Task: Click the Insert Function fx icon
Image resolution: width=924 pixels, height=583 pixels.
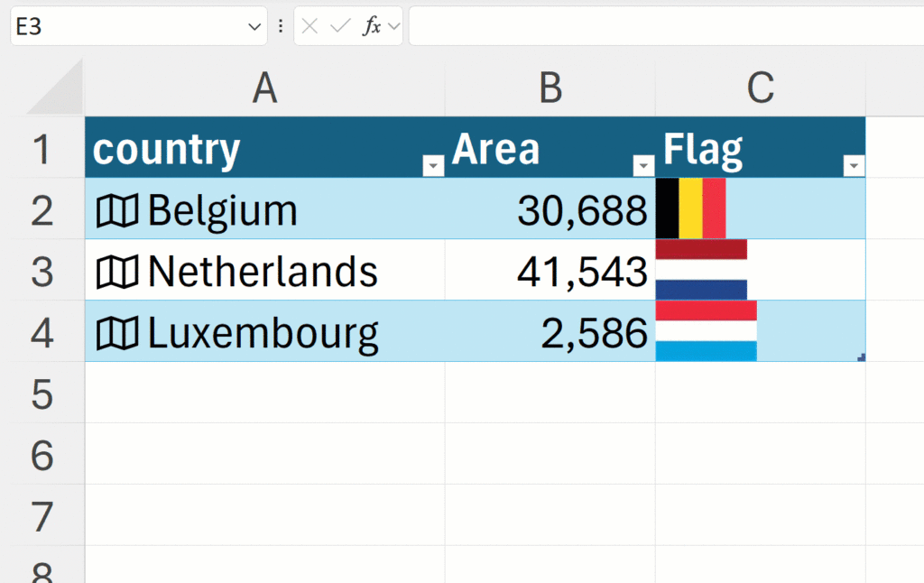Action: 372,26
